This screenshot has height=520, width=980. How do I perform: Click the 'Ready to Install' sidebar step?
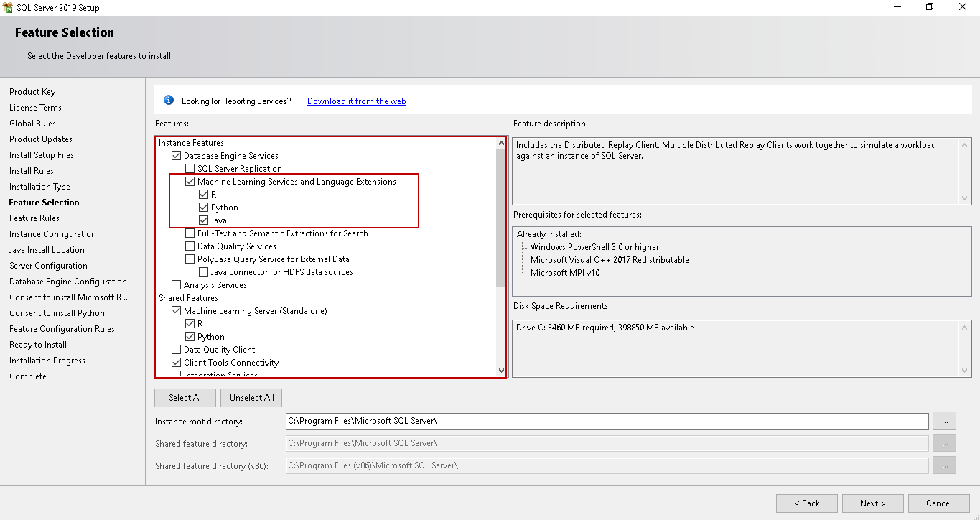tap(38, 345)
